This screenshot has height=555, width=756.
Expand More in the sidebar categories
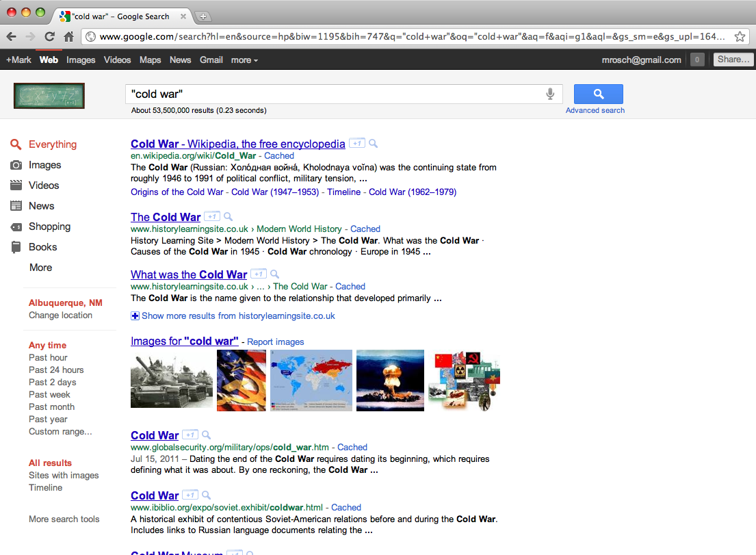coord(40,267)
